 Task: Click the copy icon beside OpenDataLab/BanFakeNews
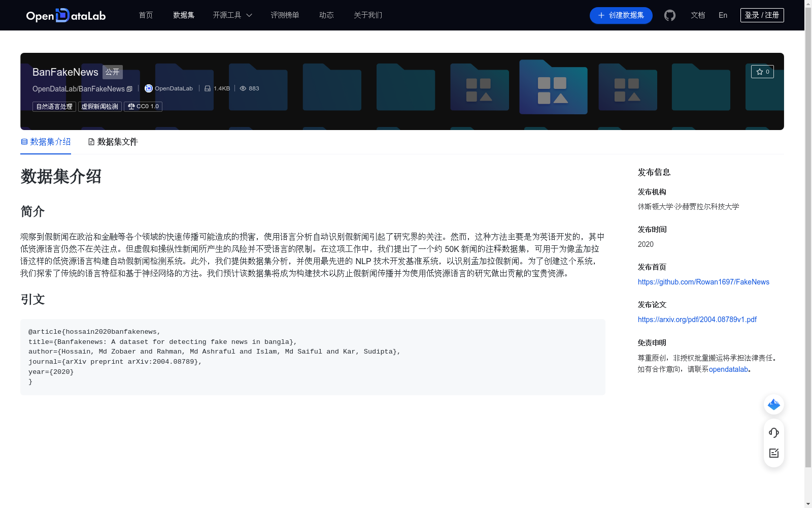(x=129, y=89)
